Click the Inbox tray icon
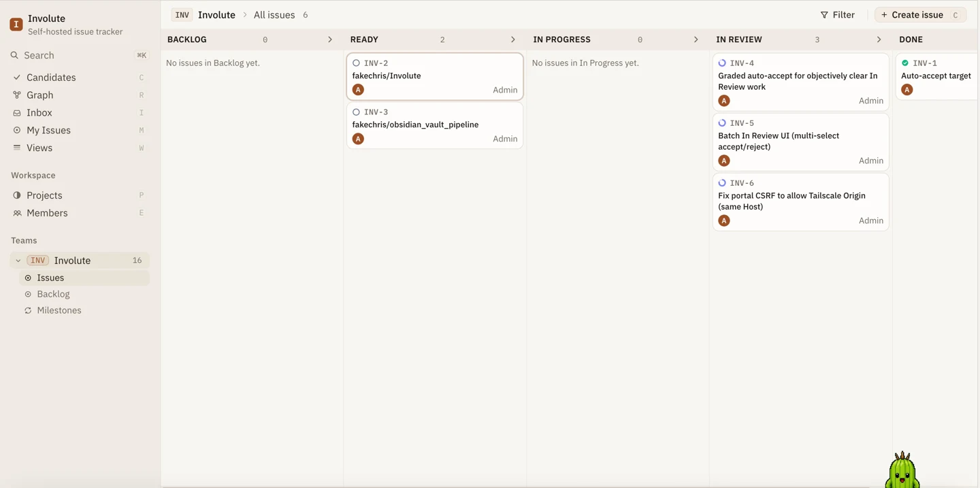 click(17, 113)
